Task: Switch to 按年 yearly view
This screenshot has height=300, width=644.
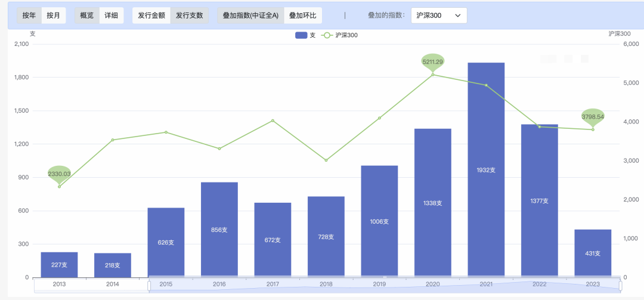Action: [x=29, y=16]
